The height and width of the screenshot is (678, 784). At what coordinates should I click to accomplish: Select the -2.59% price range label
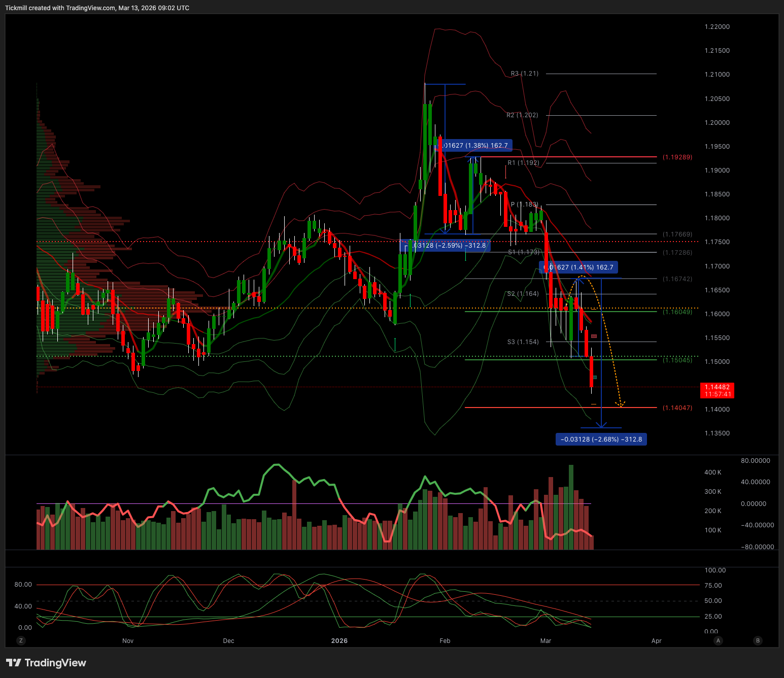[447, 246]
